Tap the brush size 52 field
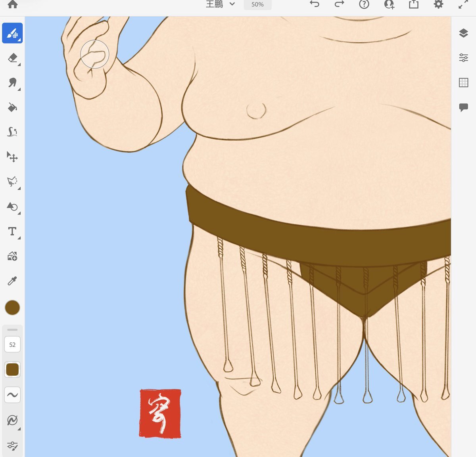Viewport: 476px width, 457px height. [x=12, y=344]
